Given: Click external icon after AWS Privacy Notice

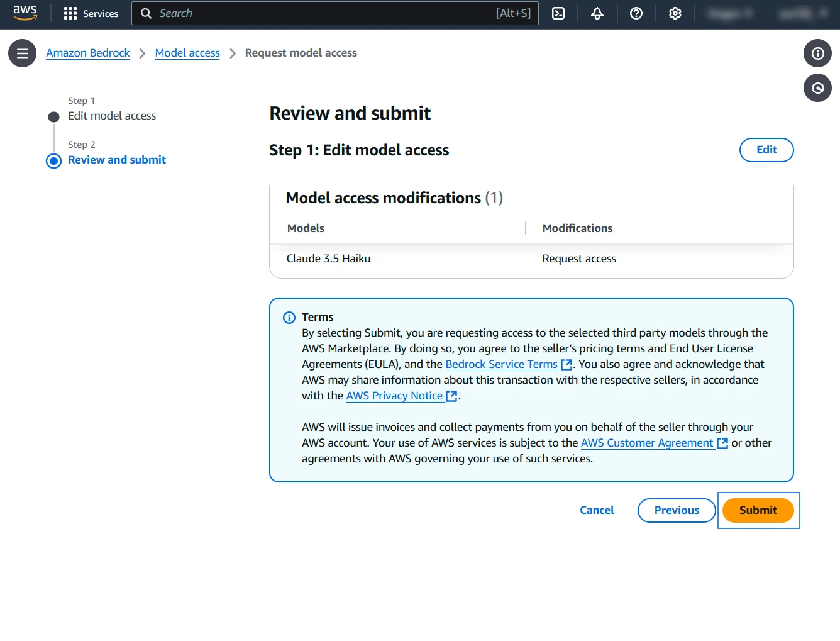Looking at the screenshot, I should pos(451,396).
